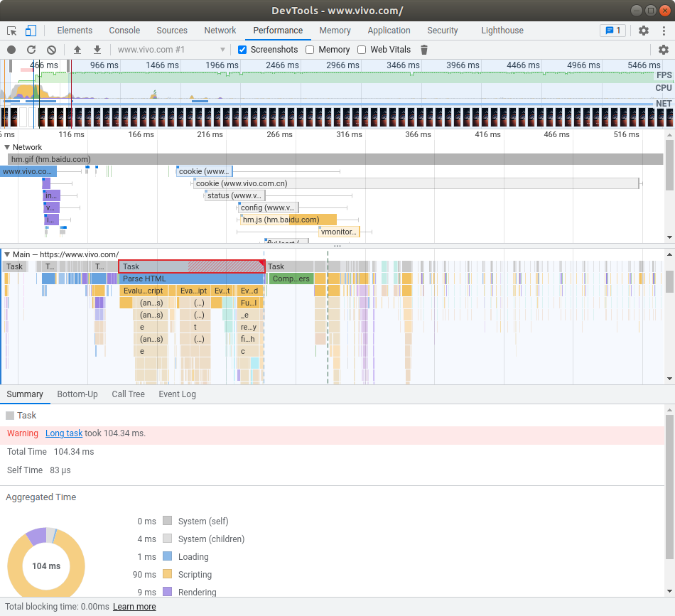Click the reload and profile icon
Viewport: 675px width, 616px height.
tap(31, 50)
